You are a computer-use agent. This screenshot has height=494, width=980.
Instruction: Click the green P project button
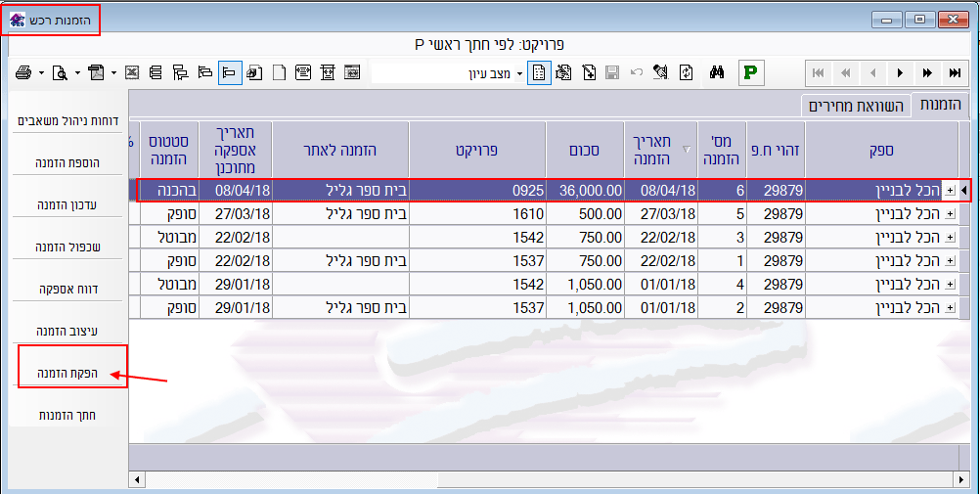[x=751, y=72]
